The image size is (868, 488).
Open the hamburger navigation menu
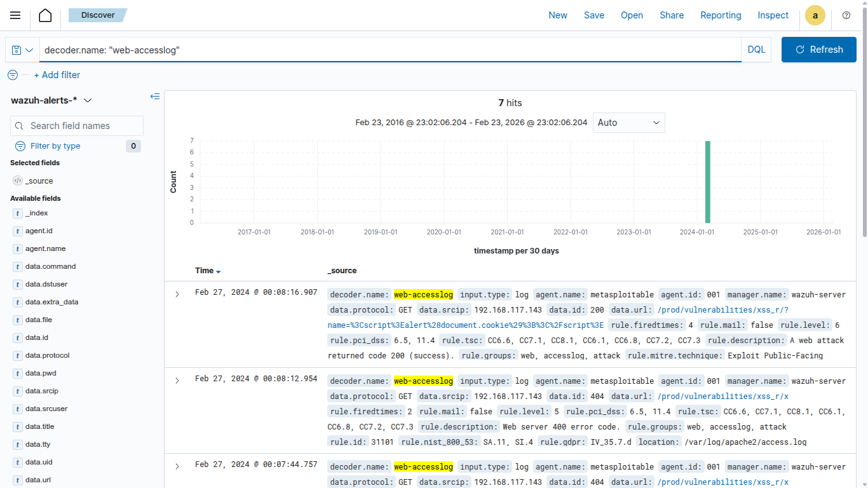pyautogui.click(x=15, y=15)
